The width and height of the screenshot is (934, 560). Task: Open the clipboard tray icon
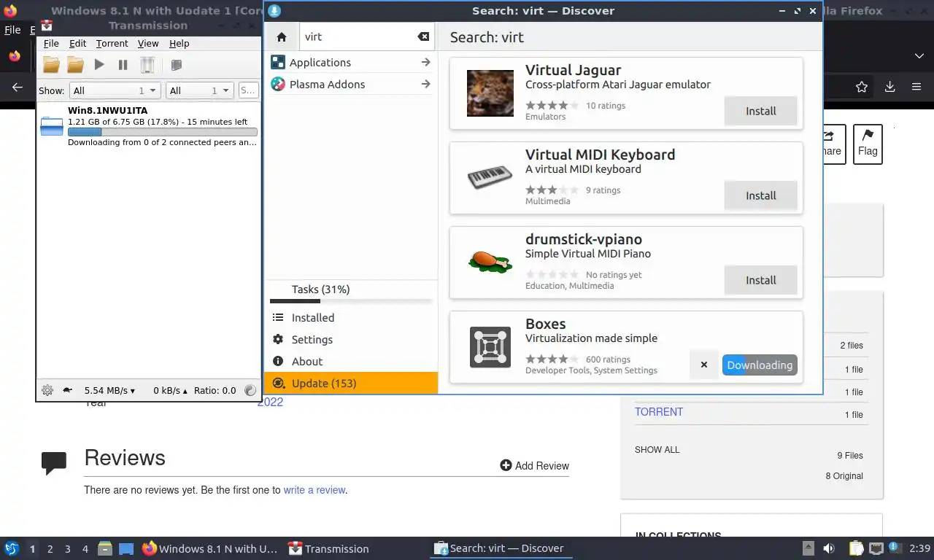(x=857, y=548)
